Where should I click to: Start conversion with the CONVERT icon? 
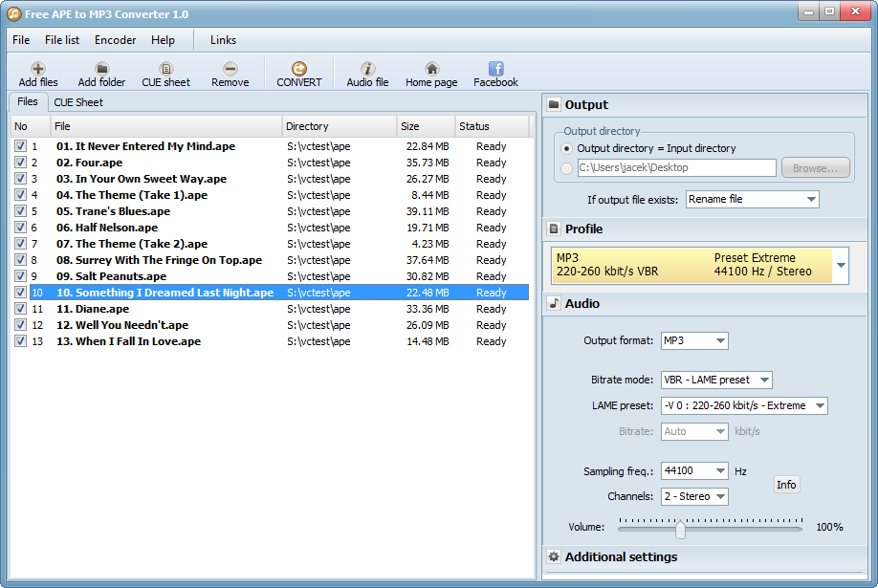[299, 69]
